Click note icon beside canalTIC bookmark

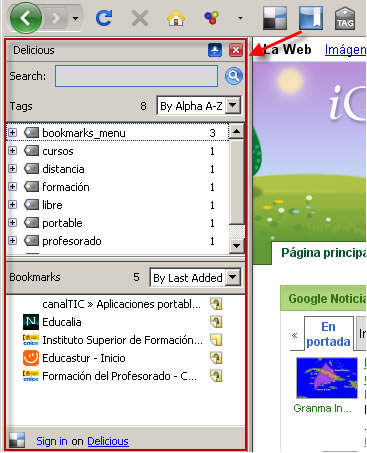coord(216,304)
